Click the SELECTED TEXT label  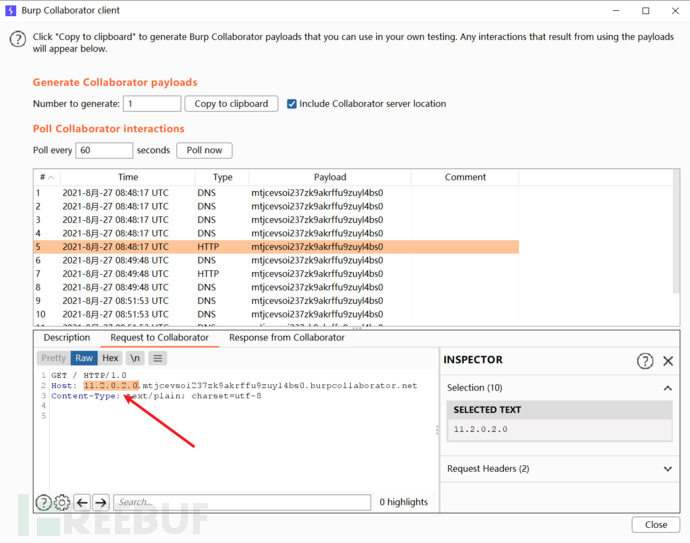(x=487, y=410)
